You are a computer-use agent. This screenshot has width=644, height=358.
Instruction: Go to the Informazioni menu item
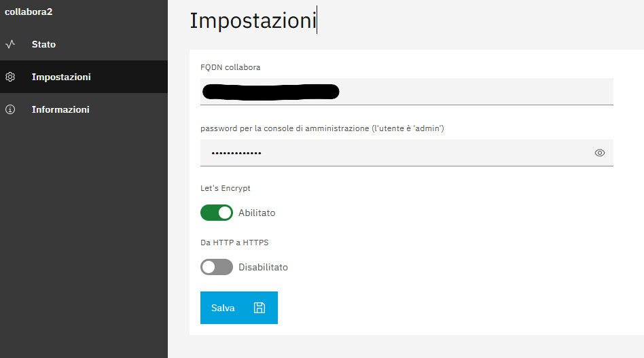click(x=60, y=109)
